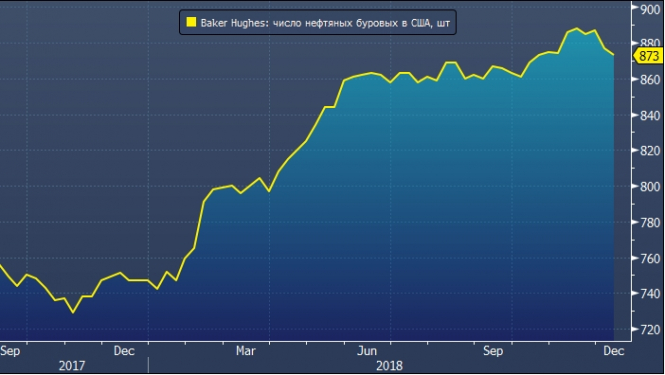Click the 840 y-axis label
This screenshot has height=375, width=665.
pyautogui.click(x=650, y=115)
